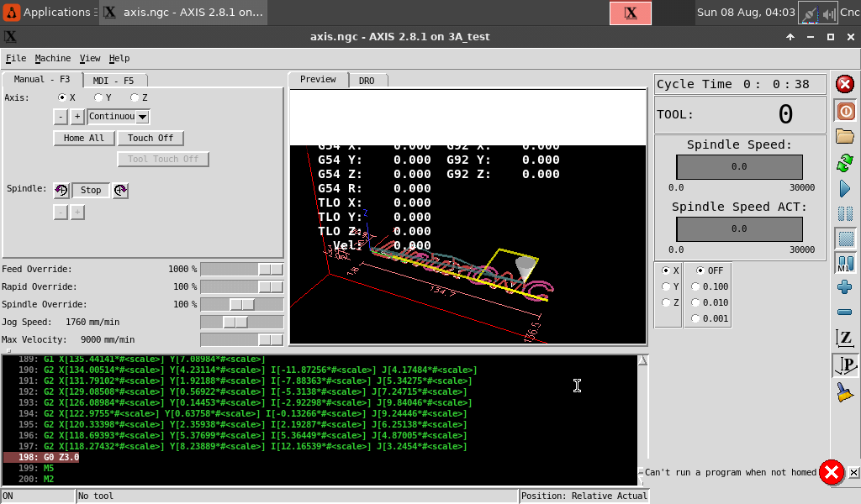The width and height of the screenshot is (861, 504).
Task: Toggle the emergency stop button in toolbar
Action: coord(844,85)
